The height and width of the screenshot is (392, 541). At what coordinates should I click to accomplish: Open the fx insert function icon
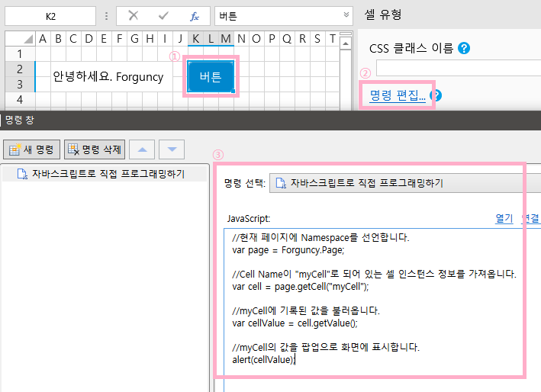tap(195, 15)
